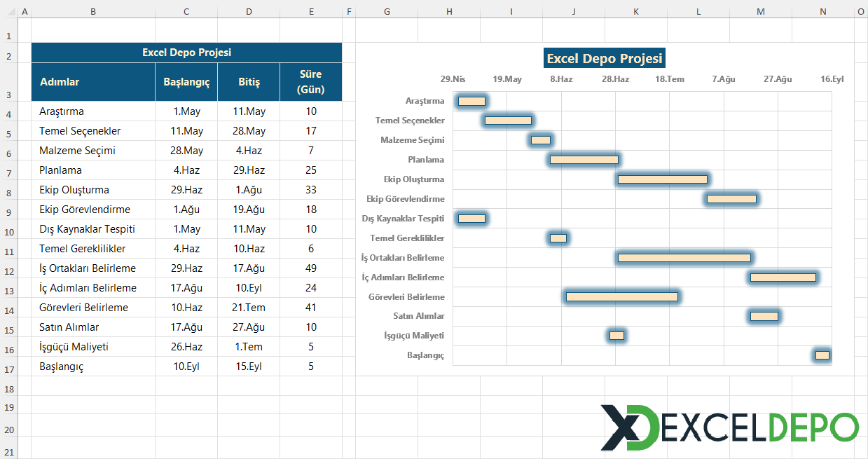The image size is (868, 459).
Task: Click the 16.Eyl axis date label
Action: 832,79
